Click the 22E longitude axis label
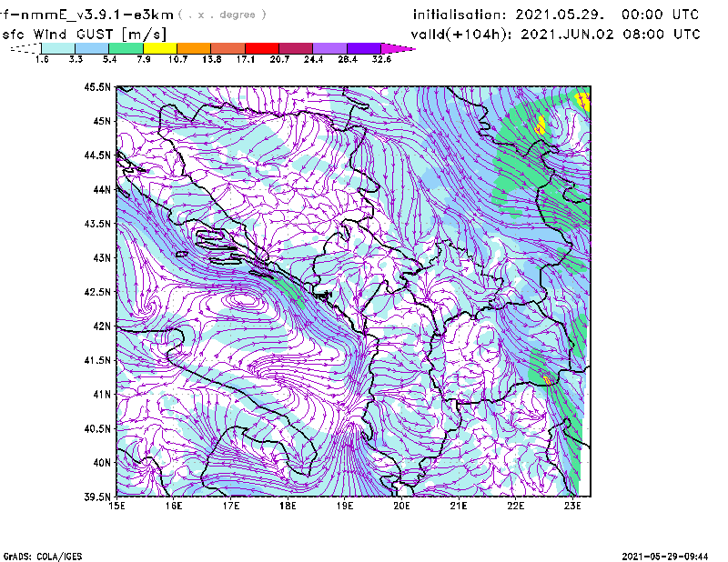 coord(515,506)
